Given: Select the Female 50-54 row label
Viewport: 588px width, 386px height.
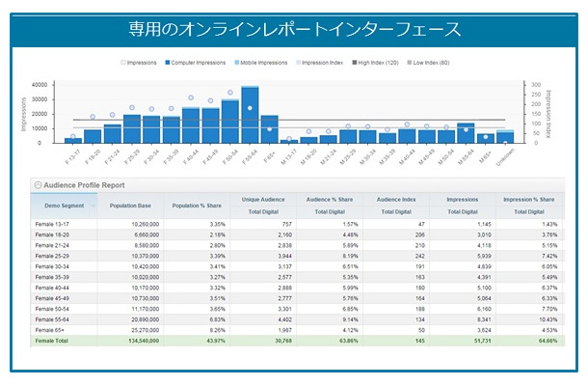Looking at the screenshot, I should coord(52,309).
